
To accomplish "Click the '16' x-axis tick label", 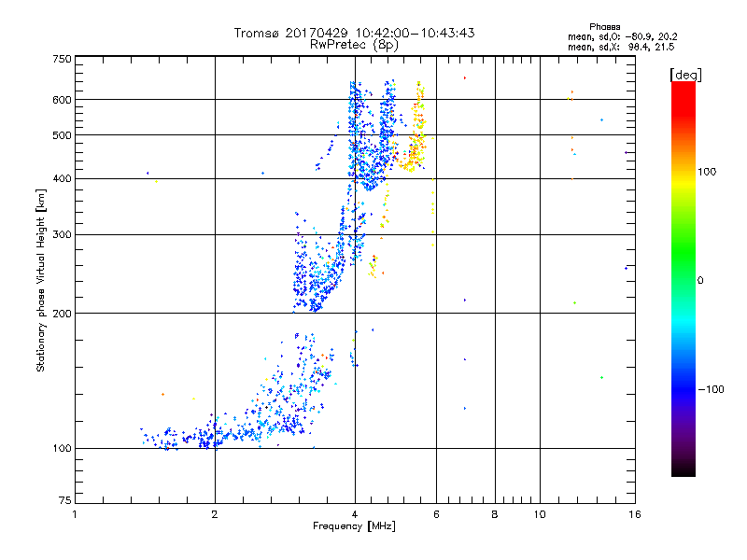I will click(x=635, y=514).
